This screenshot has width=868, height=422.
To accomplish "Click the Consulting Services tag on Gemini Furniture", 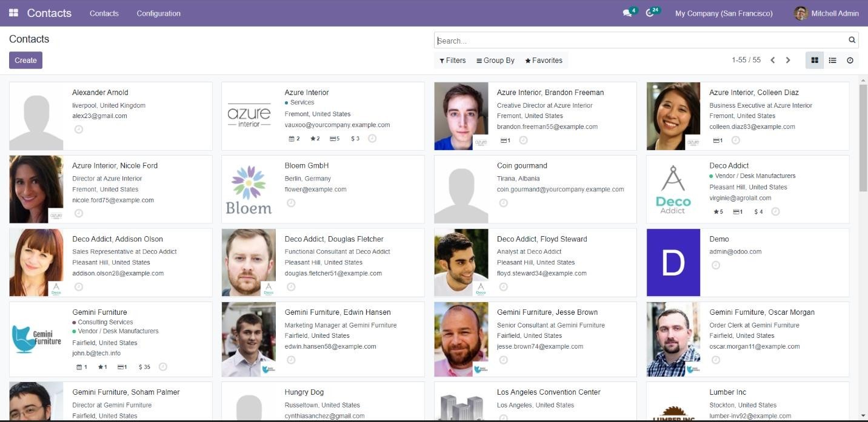I will tap(102, 322).
